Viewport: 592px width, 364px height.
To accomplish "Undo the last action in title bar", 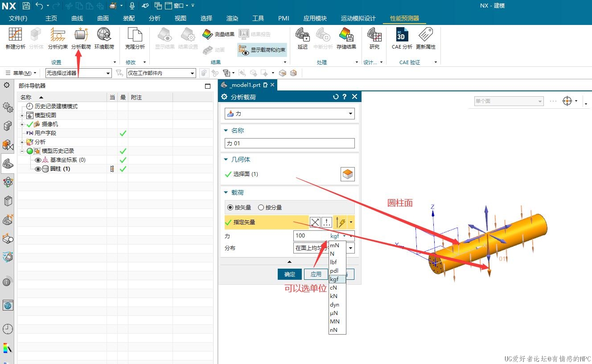I will (x=39, y=6).
